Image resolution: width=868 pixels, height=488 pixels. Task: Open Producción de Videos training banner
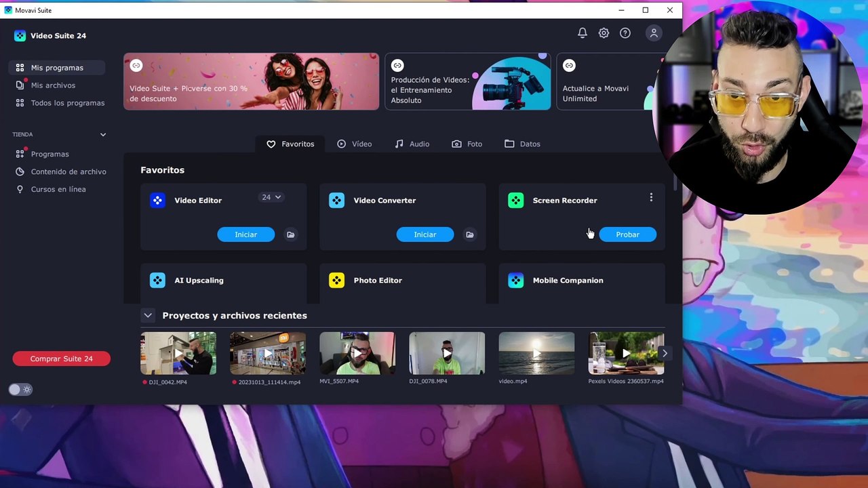coord(468,81)
